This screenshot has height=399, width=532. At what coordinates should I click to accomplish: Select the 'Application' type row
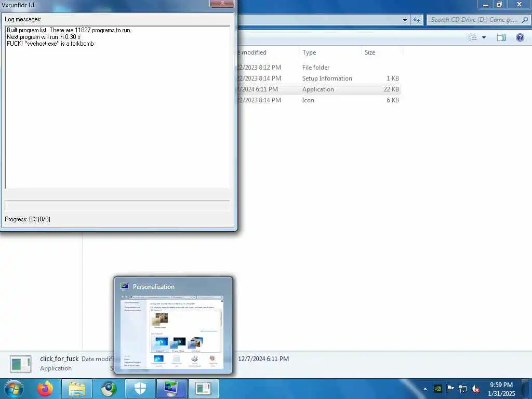(319, 89)
